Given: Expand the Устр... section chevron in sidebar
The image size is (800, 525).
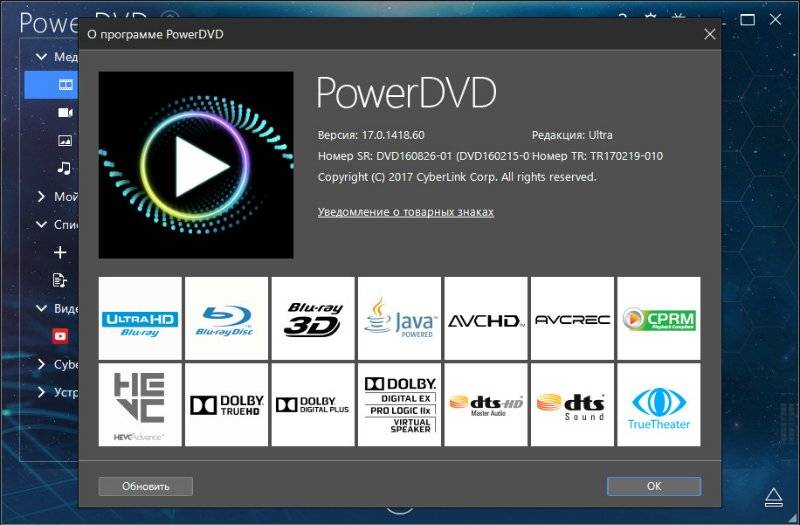Looking at the screenshot, I should (41, 392).
